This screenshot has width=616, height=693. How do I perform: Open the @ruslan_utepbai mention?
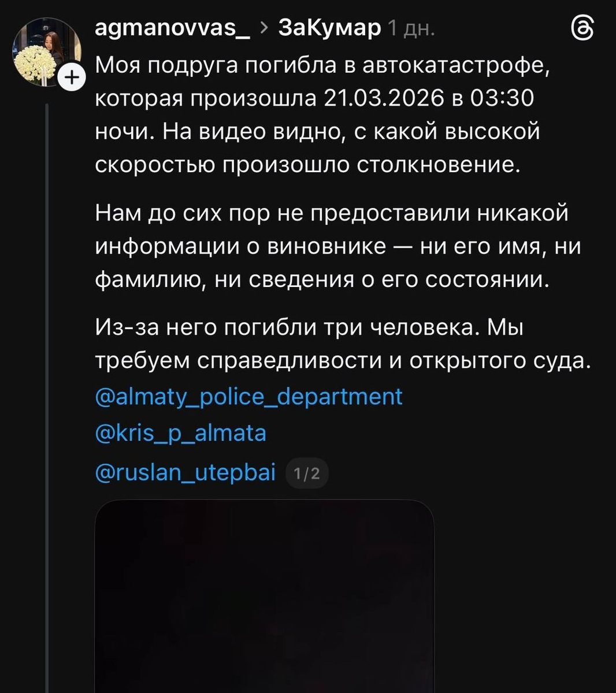point(185,472)
